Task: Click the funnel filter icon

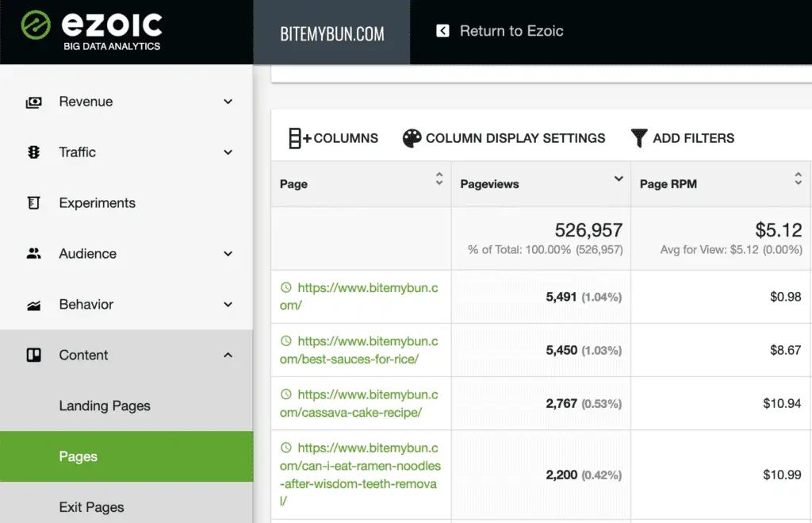Action: [x=639, y=138]
